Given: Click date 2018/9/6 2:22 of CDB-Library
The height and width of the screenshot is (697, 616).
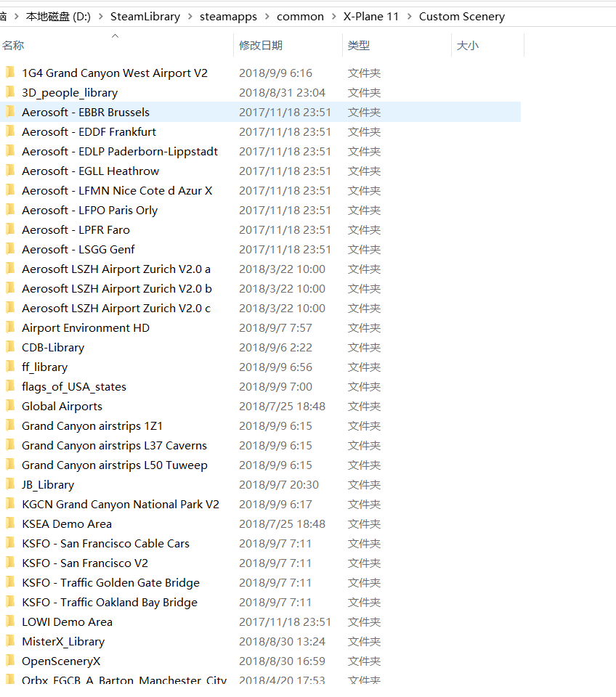Looking at the screenshot, I should click(275, 347).
